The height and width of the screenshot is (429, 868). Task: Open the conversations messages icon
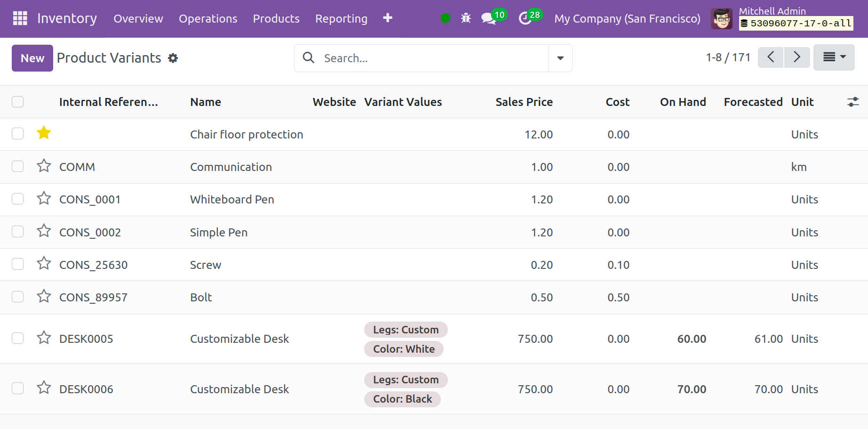tap(488, 18)
